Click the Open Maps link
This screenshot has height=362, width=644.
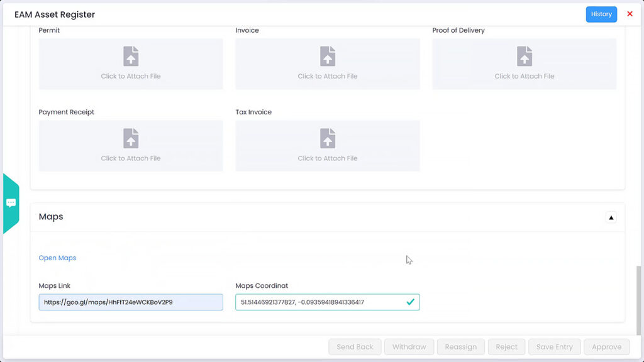pyautogui.click(x=57, y=258)
